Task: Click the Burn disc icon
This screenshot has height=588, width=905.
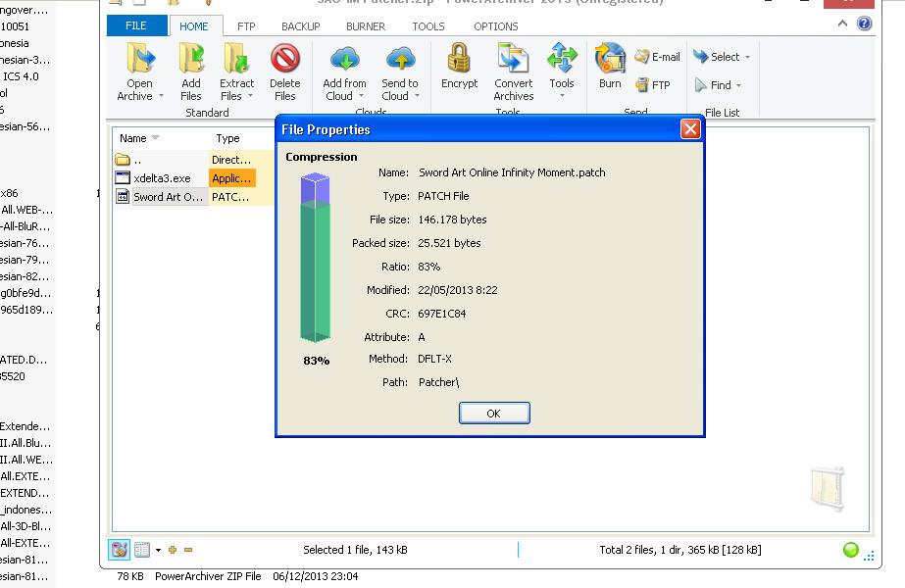Action: (x=610, y=58)
